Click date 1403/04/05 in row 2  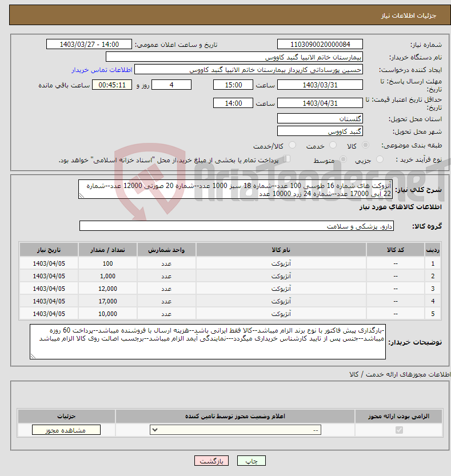click(x=49, y=276)
